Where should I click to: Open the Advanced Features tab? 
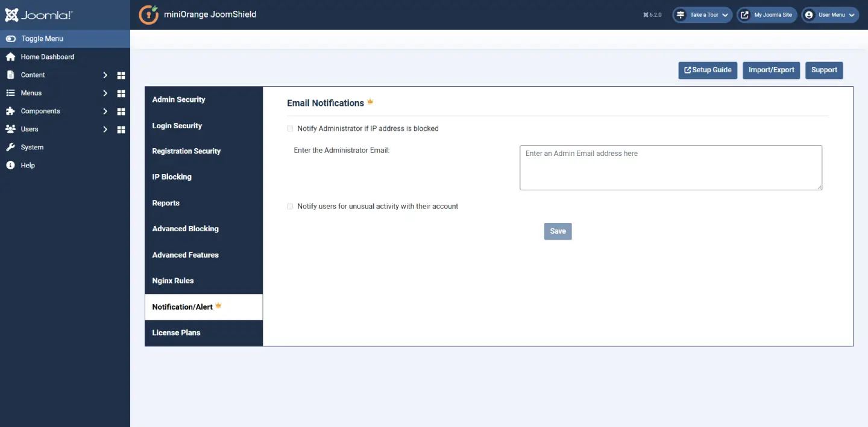204,255
